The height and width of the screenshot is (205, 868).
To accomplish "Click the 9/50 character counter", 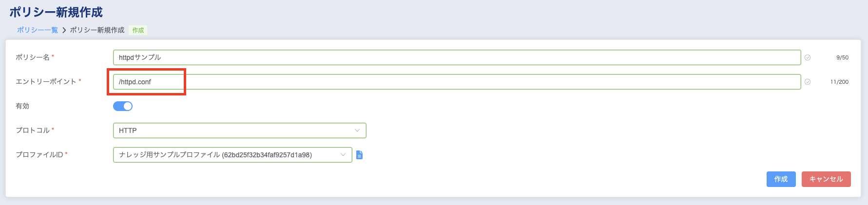I will tap(842, 57).
